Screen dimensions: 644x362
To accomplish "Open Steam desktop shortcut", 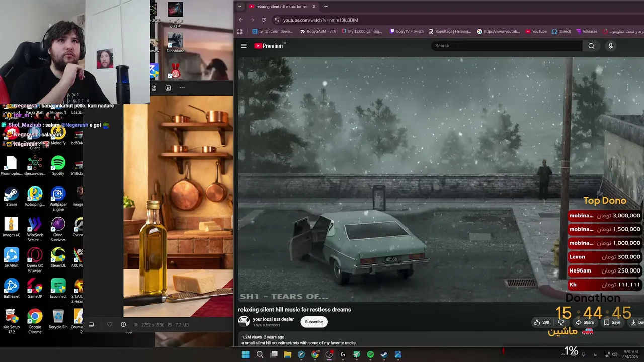I will (11, 197).
